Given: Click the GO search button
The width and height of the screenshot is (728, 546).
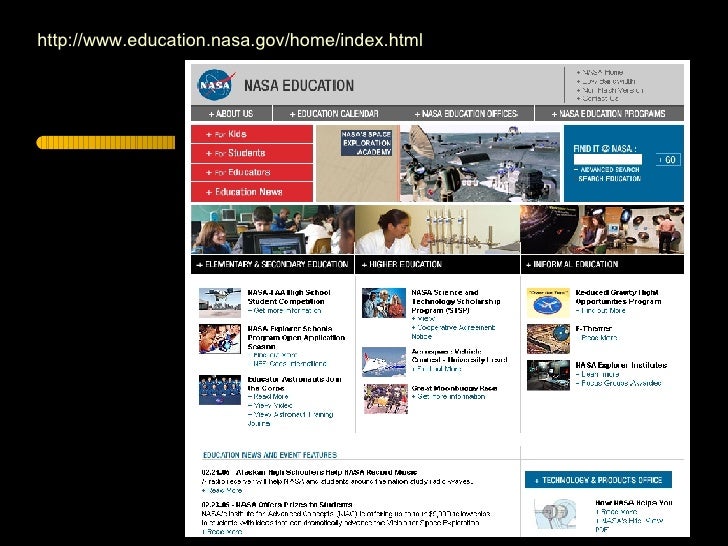Looking at the screenshot, I should click(x=668, y=160).
